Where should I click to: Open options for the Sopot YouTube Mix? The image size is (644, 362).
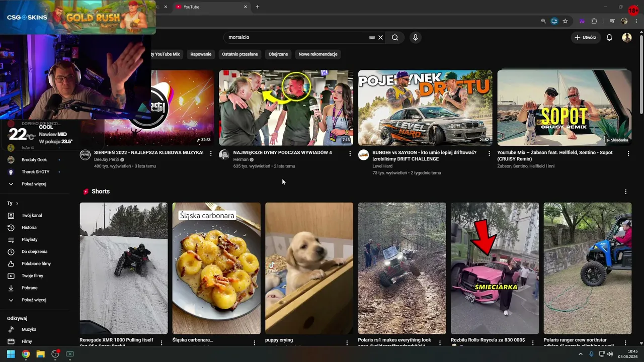coord(628,153)
